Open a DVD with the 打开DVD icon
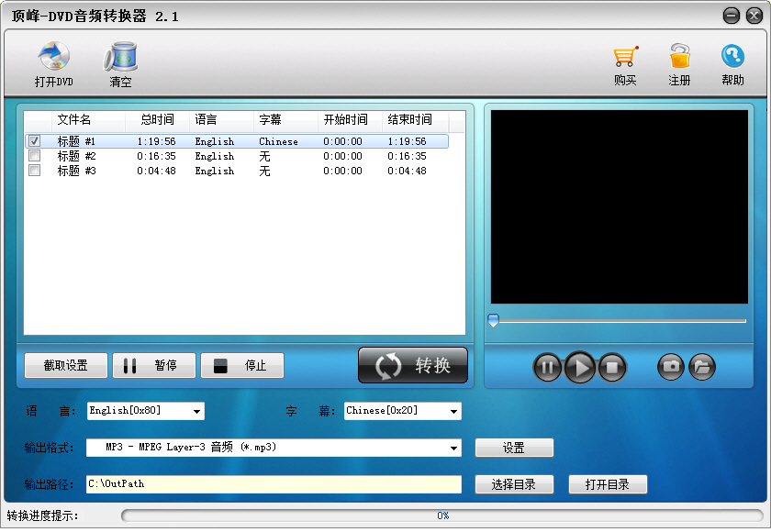The width and height of the screenshot is (771, 532). [52, 64]
